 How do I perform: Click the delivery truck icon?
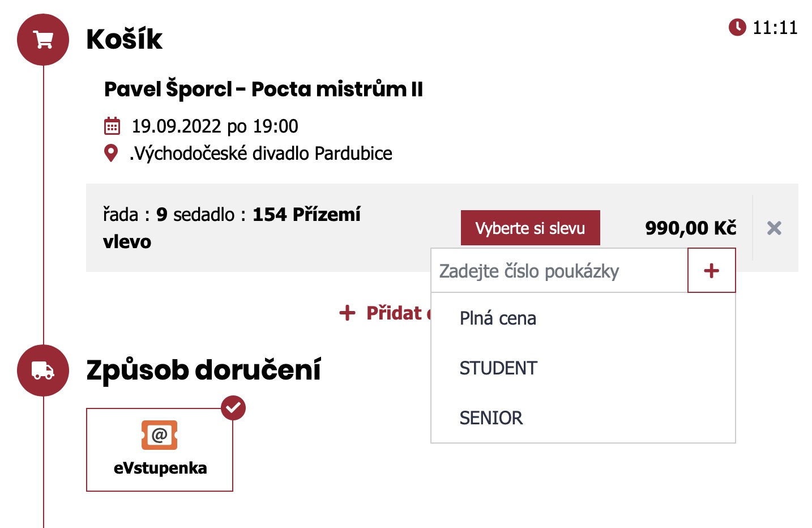(x=43, y=371)
